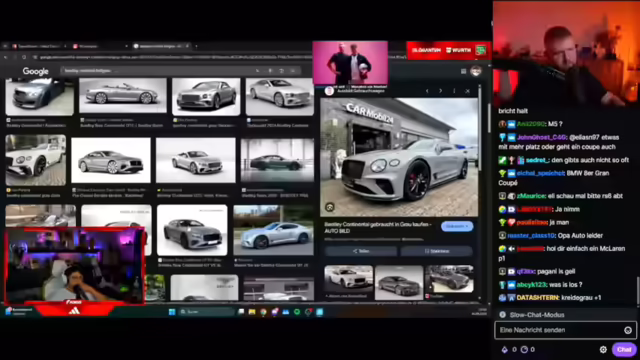This screenshot has width=640, height=360.
Task: Clear the Google search field text
Action: (x=257, y=71)
